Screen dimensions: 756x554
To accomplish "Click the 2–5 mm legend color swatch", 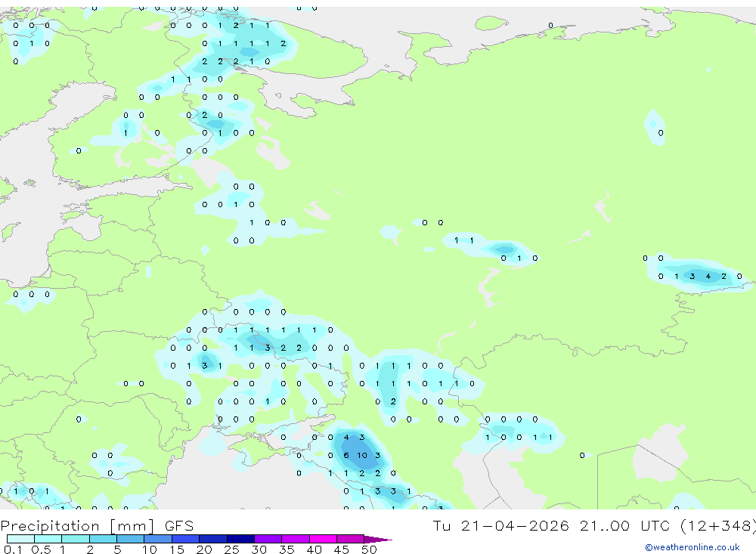I will (103, 539).
